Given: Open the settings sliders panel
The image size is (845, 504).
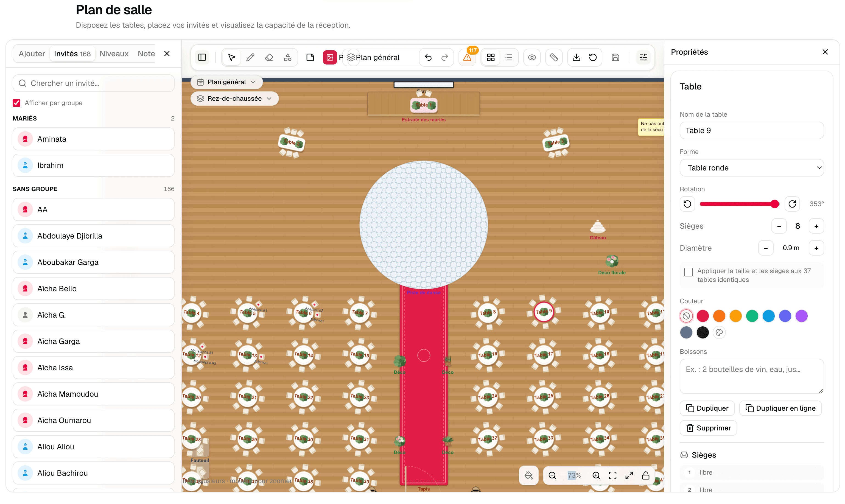Looking at the screenshot, I should pos(643,57).
